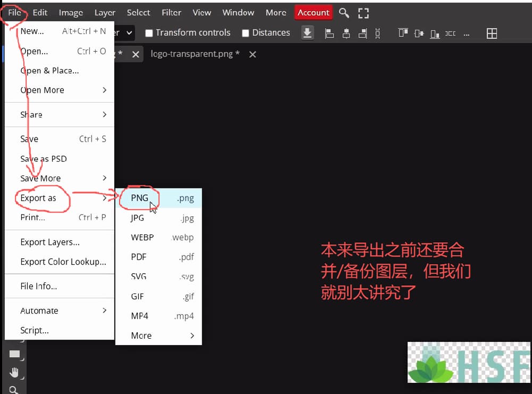
Task: Export as PNG format
Action: (x=159, y=198)
